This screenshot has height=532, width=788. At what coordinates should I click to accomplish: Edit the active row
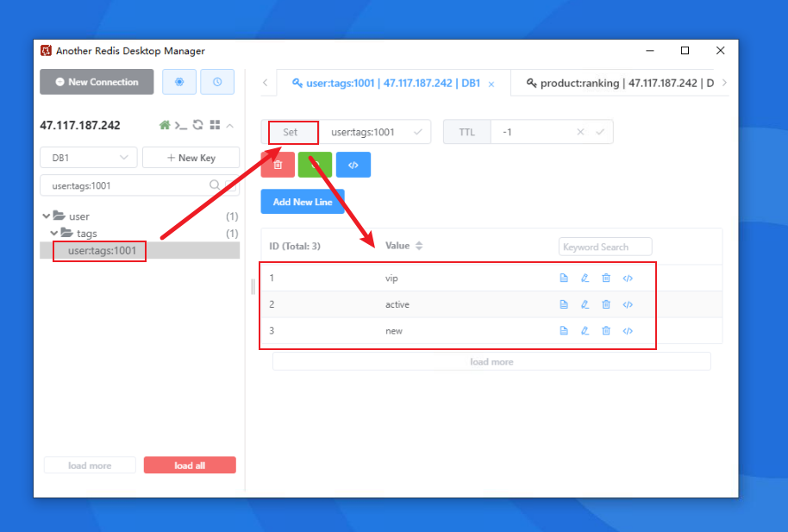[x=585, y=304]
